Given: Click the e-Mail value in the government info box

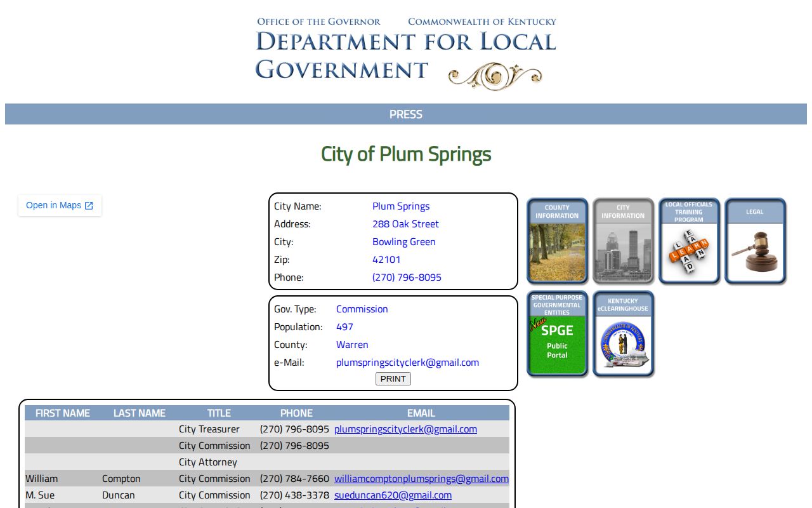Looking at the screenshot, I should point(407,363).
